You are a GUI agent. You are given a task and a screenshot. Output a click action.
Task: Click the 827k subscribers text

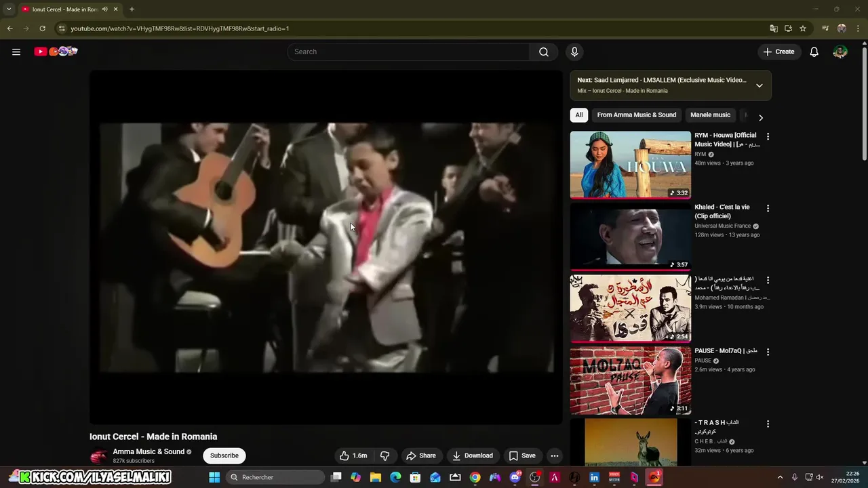point(134,461)
